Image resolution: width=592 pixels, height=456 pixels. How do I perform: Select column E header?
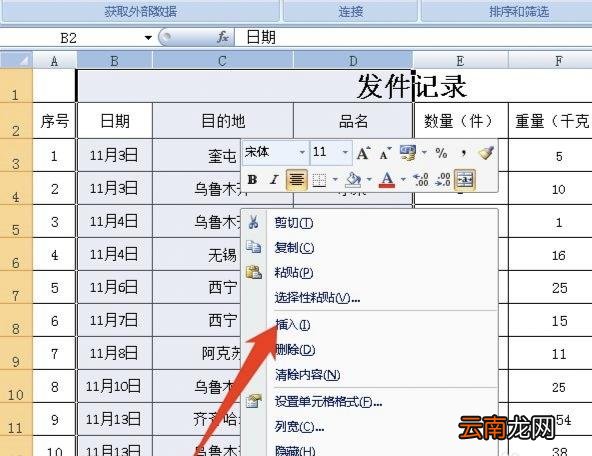point(460,60)
